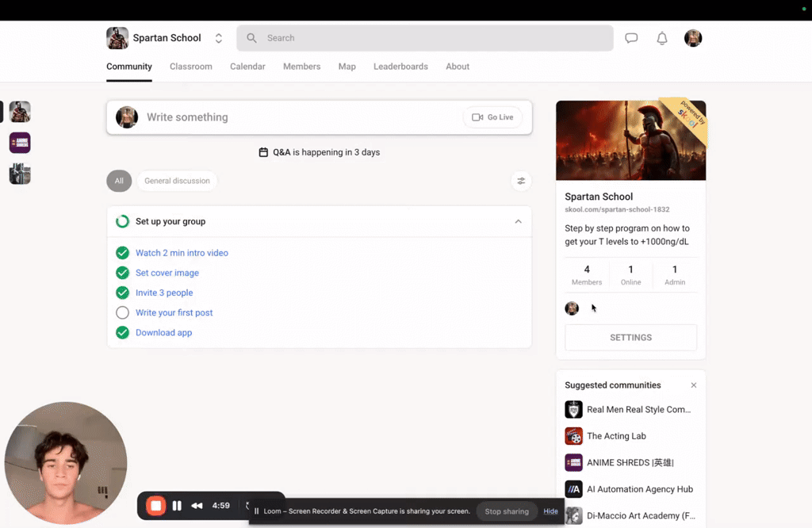Viewport: 812px width, 528px height.
Task: Open the Invite 3 people step
Action: coord(164,293)
